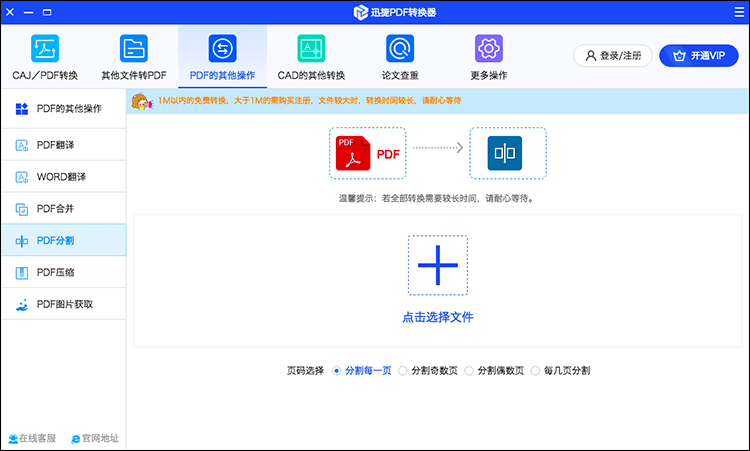Switch to the 更多操作 tab label

click(x=489, y=76)
